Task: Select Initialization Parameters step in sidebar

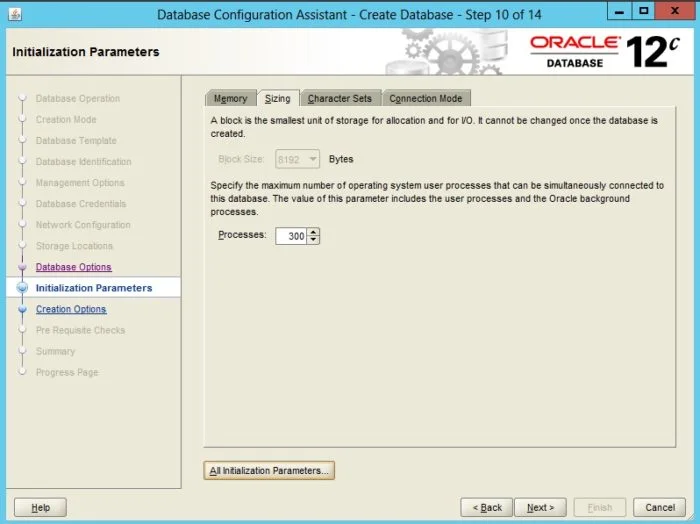Action: click(94, 288)
